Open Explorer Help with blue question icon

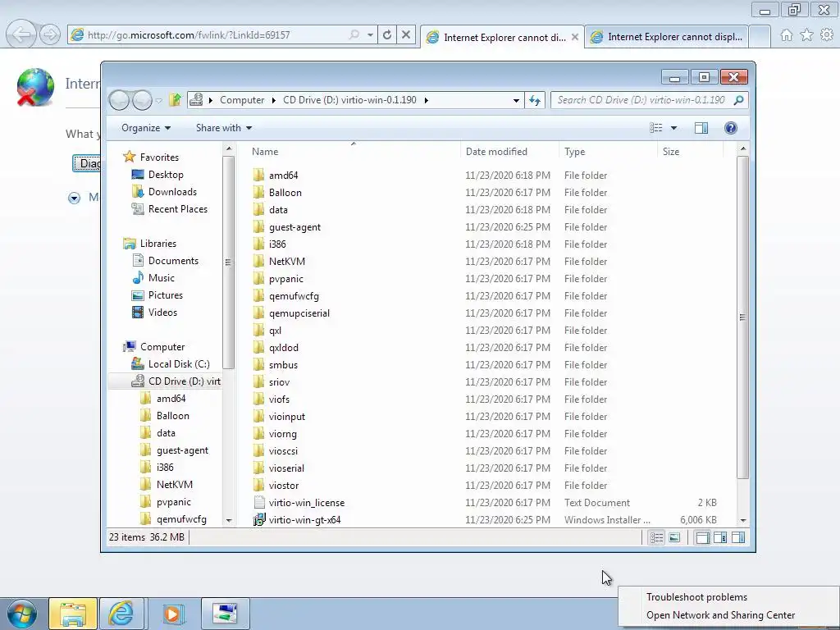point(731,127)
